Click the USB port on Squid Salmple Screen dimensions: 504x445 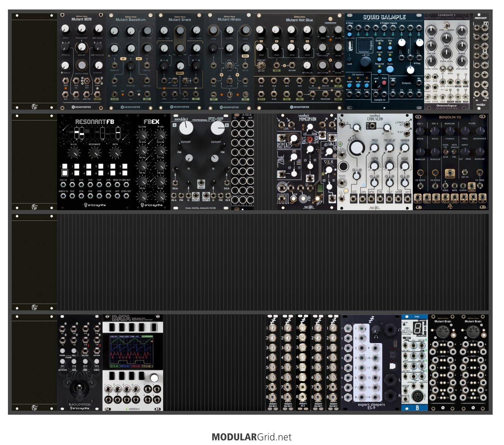[x=350, y=46]
